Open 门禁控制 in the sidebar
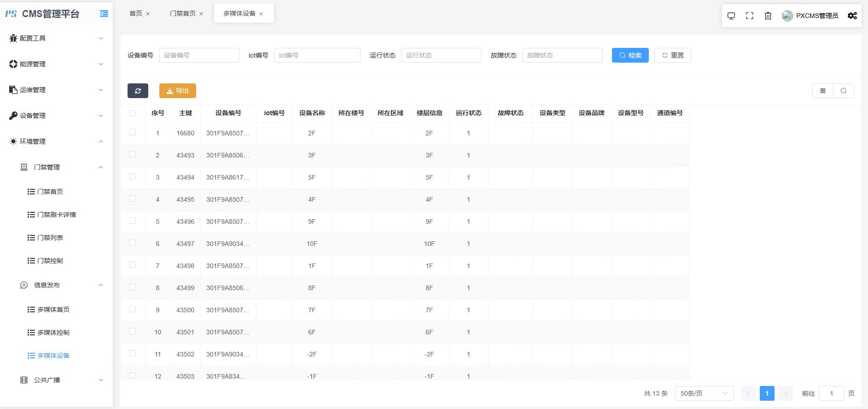The height and width of the screenshot is (409, 868). pyautogui.click(x=50, y=261)
